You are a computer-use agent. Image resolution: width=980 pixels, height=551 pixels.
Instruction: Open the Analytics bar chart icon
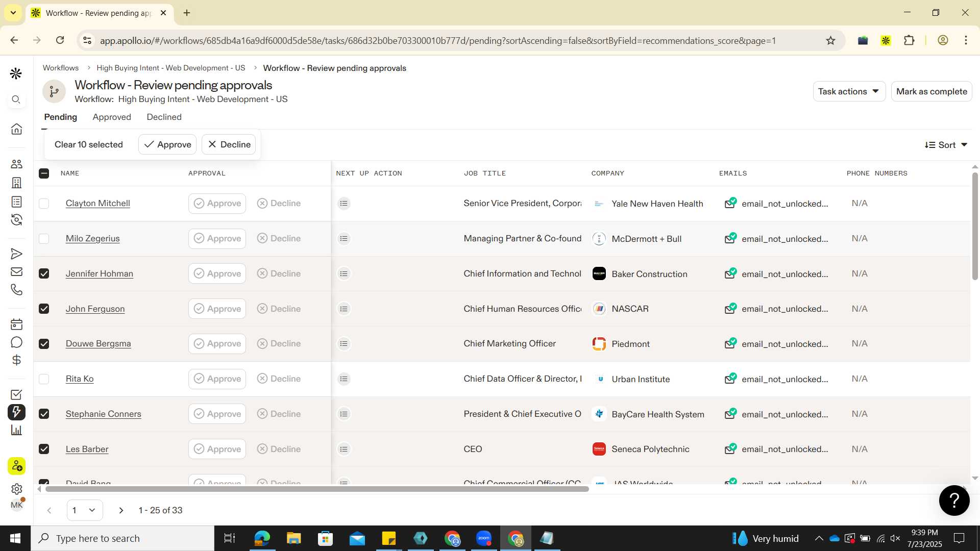coord(16,430)
